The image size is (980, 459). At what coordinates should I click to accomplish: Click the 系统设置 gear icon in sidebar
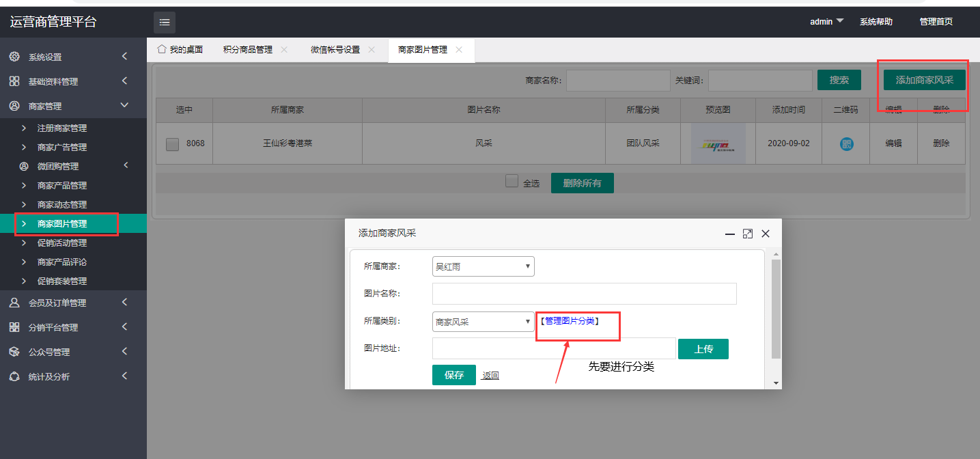click(x=14, y=57)
